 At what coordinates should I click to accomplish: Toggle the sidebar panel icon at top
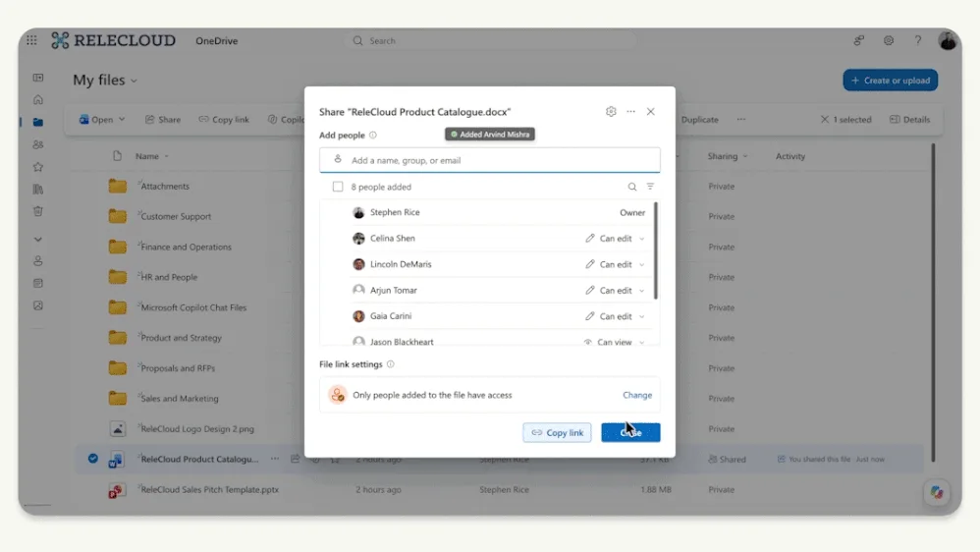[38, 78]
